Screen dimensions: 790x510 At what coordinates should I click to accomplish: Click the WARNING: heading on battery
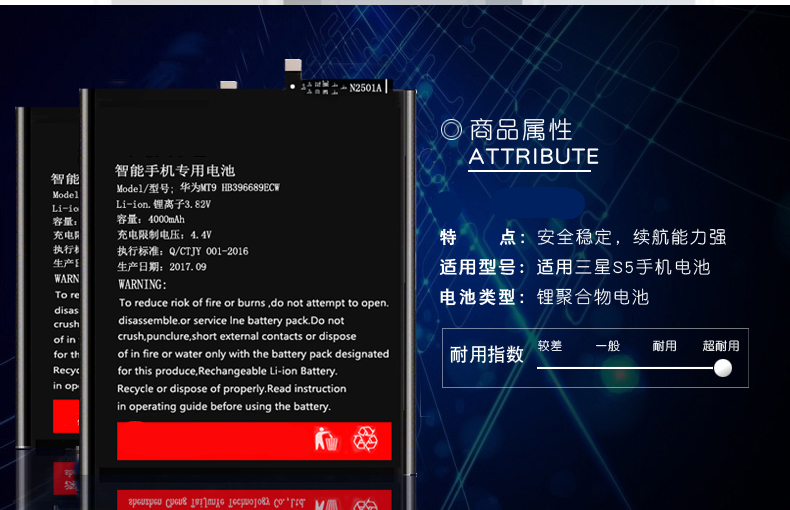[142, 285]
